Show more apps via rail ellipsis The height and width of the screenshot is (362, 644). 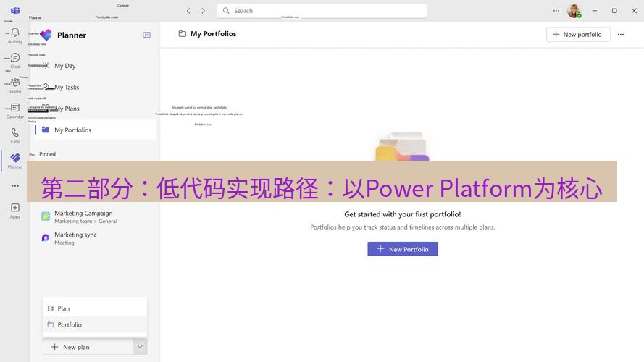(x=15, y=186)
